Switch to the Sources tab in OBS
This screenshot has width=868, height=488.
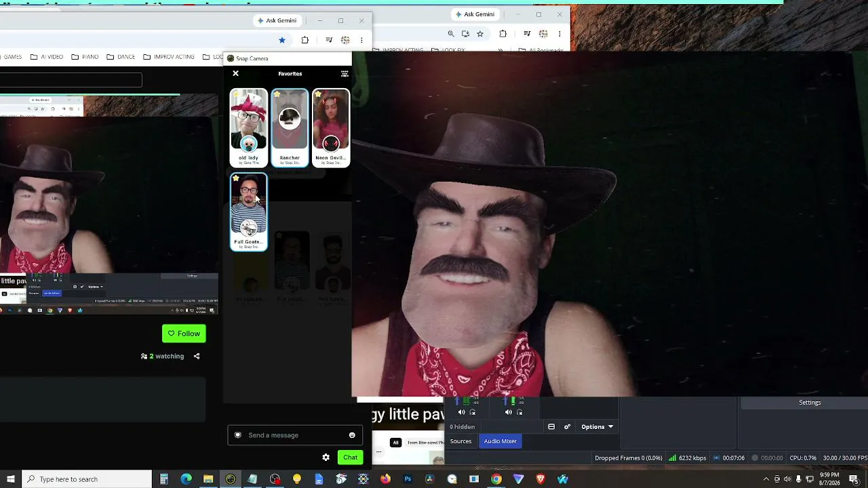(460, 441)
